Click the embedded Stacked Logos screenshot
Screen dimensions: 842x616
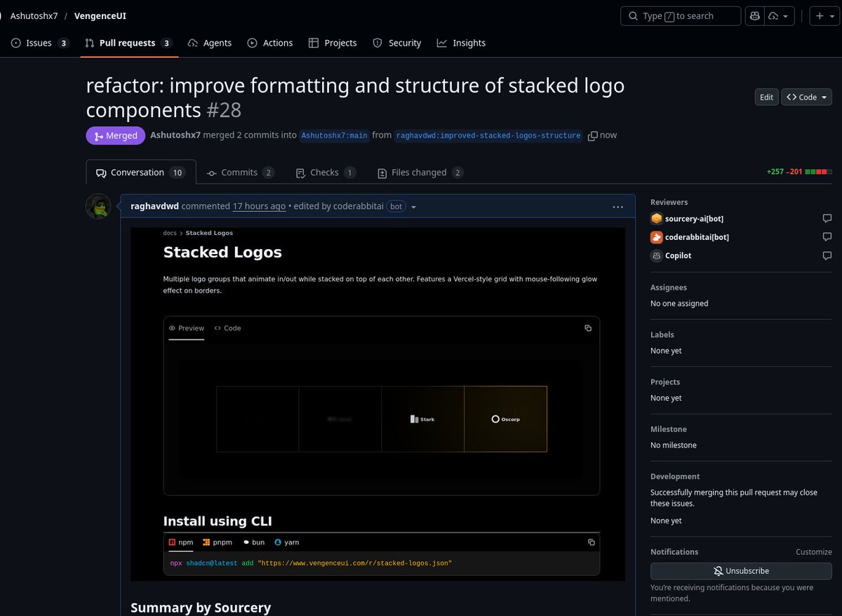[x=377, y=404]
